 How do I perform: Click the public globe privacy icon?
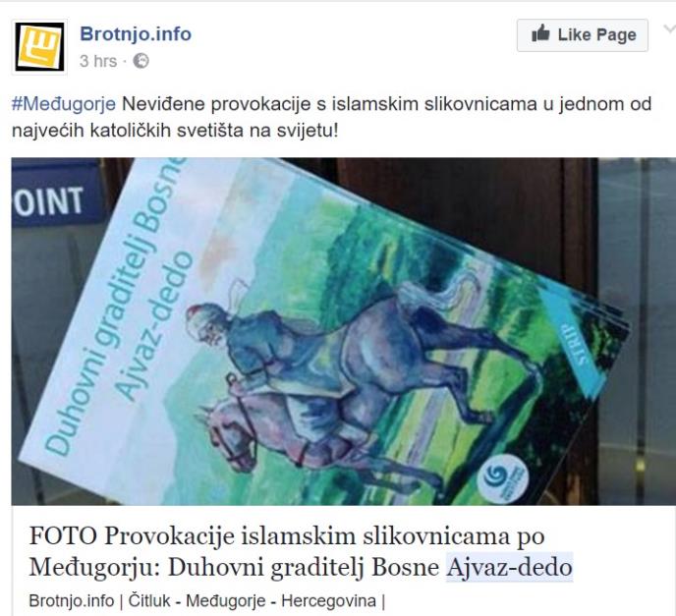(141, 61)
